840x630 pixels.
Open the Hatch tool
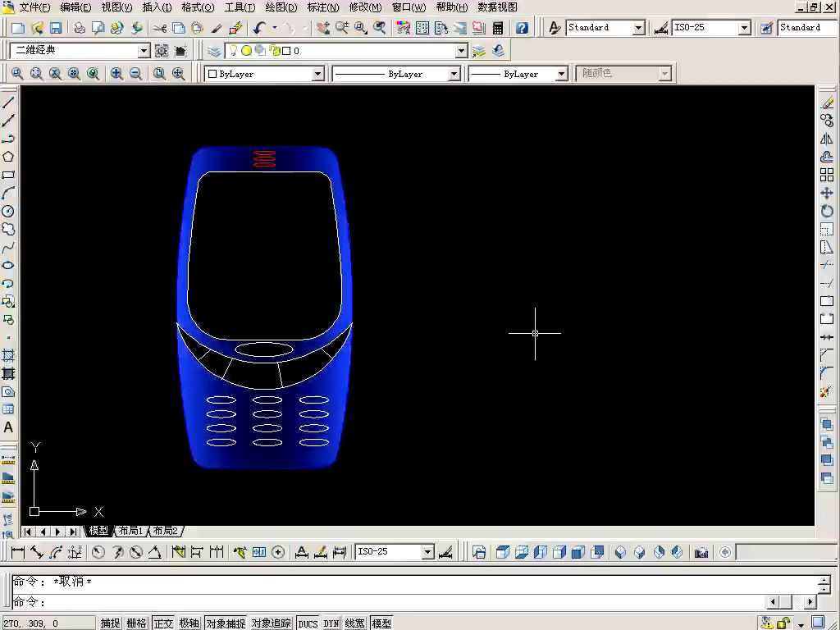click(x=8, y=356)
